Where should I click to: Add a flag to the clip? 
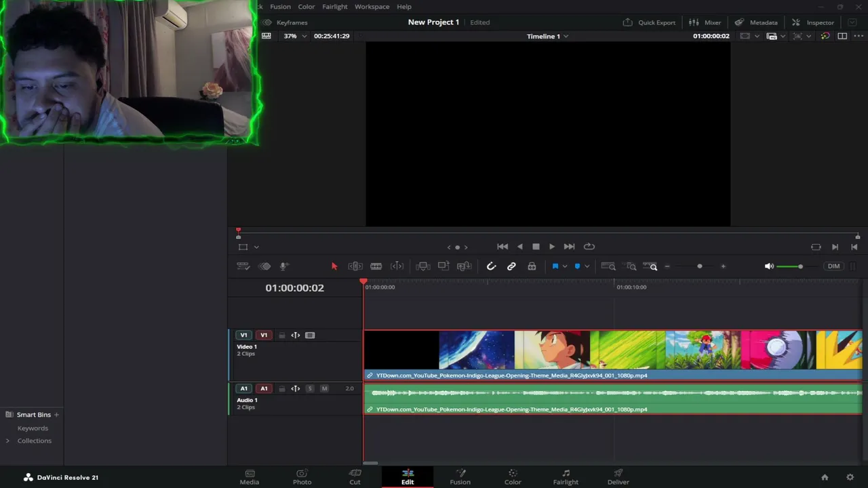555,266
